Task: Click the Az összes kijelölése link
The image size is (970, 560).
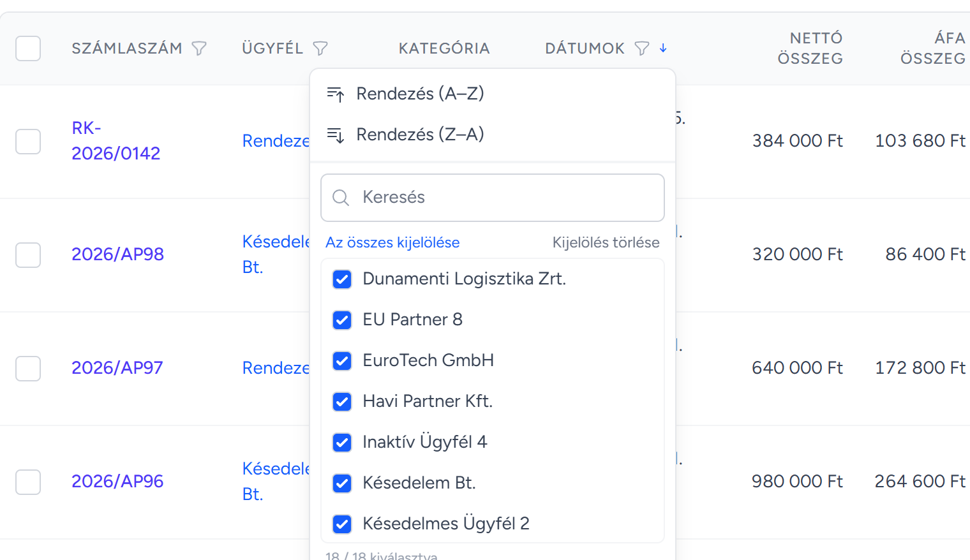Action: (x=392, y=242)
